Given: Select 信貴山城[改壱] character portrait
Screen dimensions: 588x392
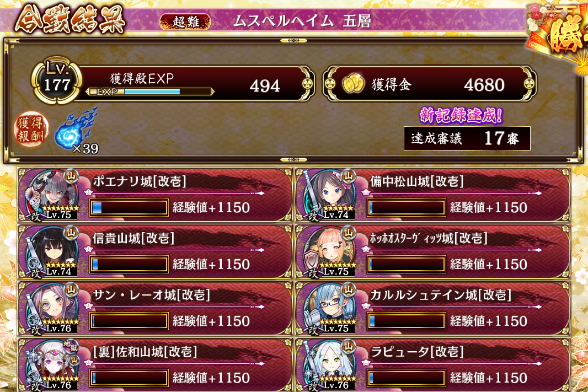Looking at the screenshot, I should [51, 251].
